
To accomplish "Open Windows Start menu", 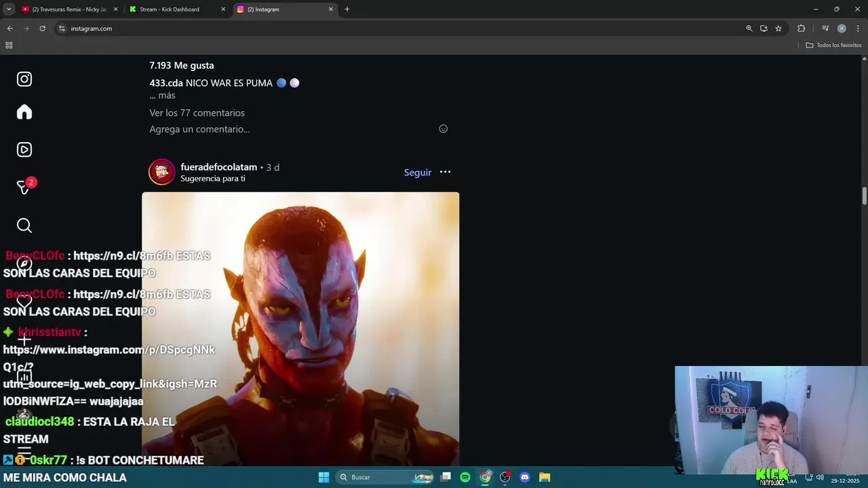I will click(323, 477).
